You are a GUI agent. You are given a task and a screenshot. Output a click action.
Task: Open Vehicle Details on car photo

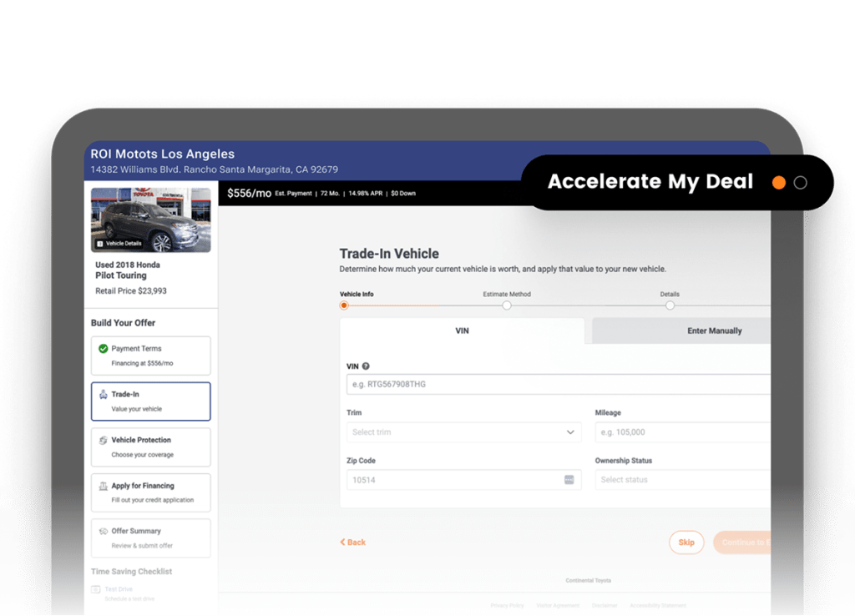(x=119, y=244)
